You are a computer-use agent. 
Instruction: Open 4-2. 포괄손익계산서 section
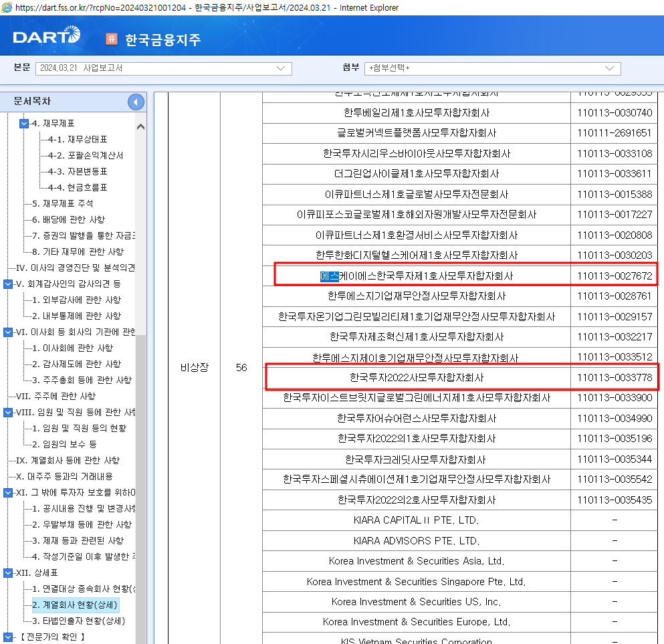(x=86, y=156)
